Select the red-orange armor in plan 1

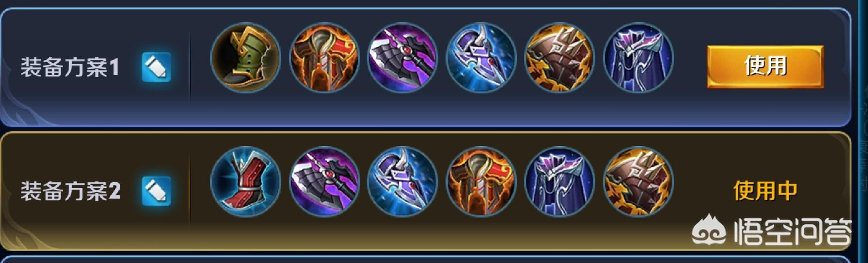point(324,58)
